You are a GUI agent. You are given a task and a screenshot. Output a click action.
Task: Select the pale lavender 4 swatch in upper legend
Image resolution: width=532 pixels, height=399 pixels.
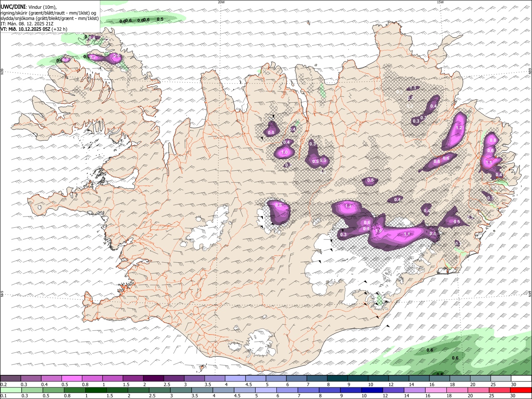[234, 379]
